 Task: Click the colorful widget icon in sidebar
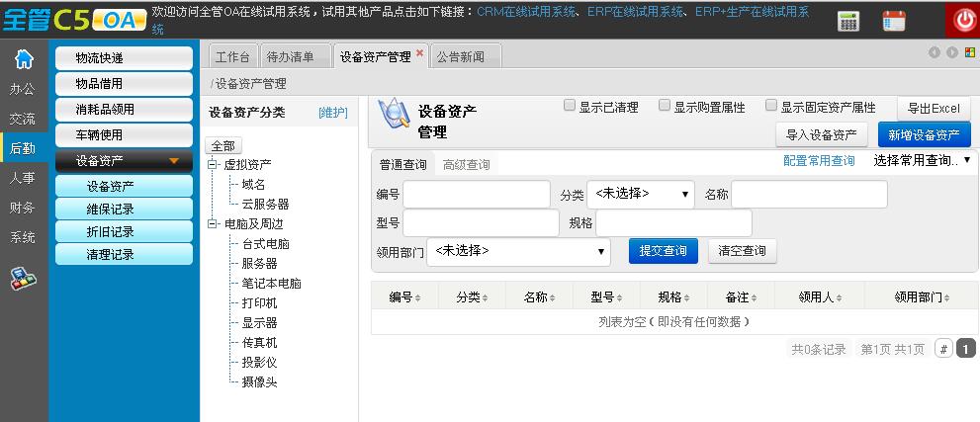click(23, 279)
